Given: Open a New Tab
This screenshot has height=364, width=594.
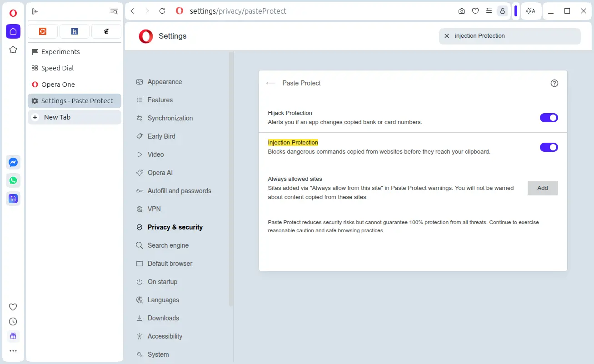Looking at the screenshot, I should 75,117.
